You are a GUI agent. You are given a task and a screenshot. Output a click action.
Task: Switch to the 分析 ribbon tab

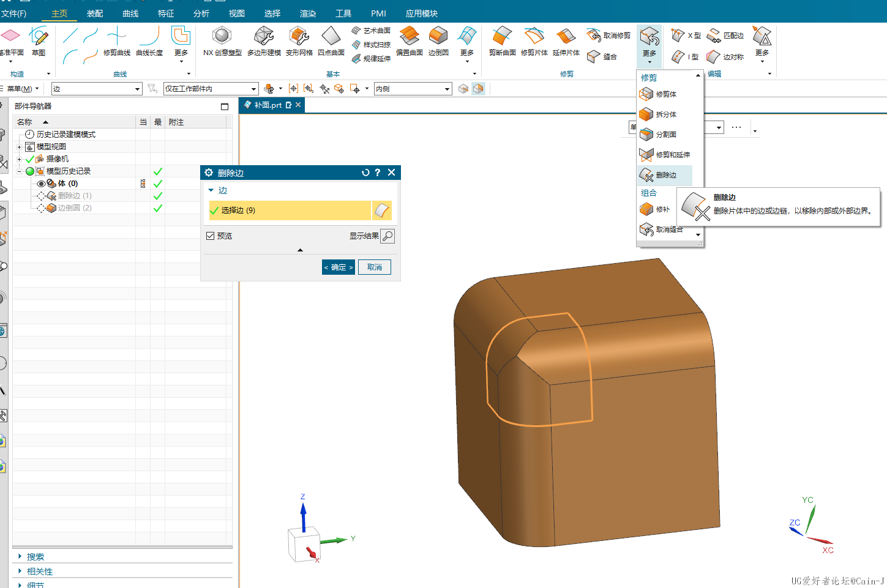click(x=201, y=13)
